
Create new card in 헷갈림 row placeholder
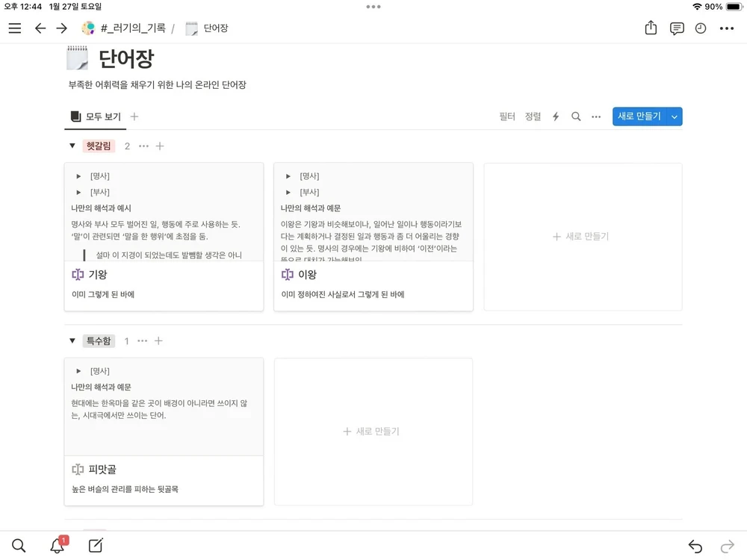point(583,237)
